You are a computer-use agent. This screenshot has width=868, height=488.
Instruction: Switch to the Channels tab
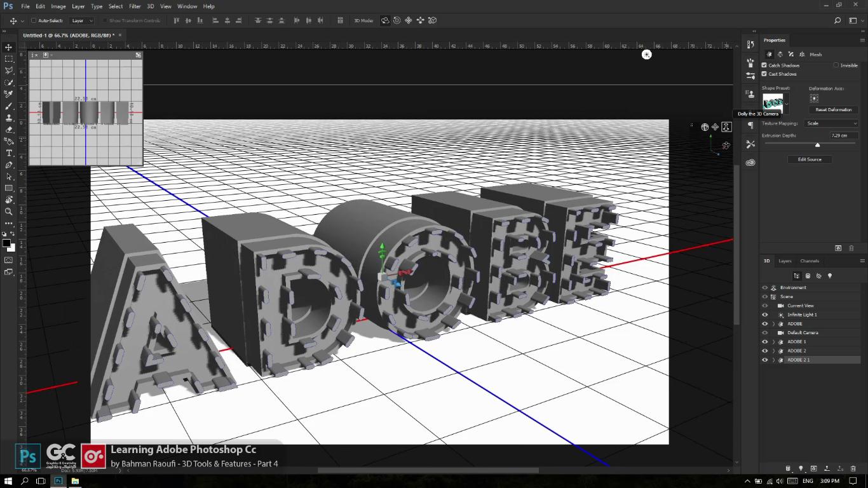[x=810, y=261]
